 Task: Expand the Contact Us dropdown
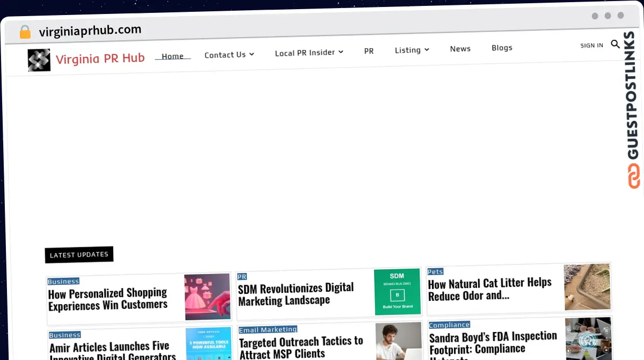229,54
